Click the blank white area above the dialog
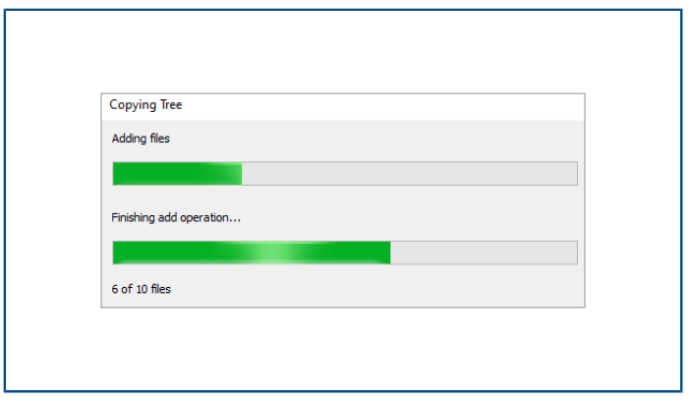Viewport: 692px width, 403px height. pos(343,51)
